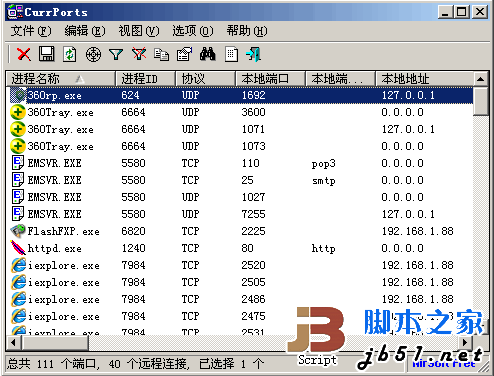The height and width of the screenshot is (376, 494).
Task: Select the FlashFXP.exe process name
Action: [63, 231]
